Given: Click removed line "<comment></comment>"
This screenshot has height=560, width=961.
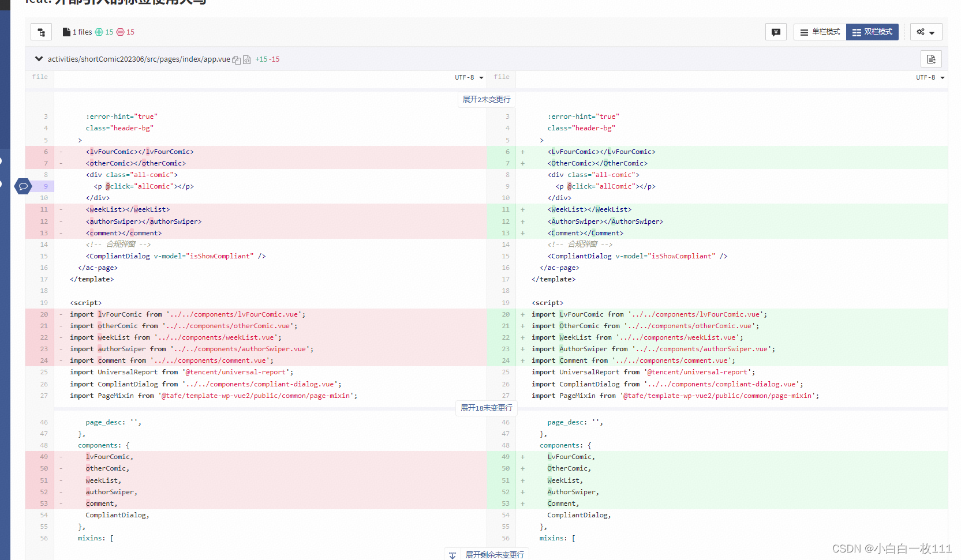Looking at the screenshot, I should [x=124, y=233].
